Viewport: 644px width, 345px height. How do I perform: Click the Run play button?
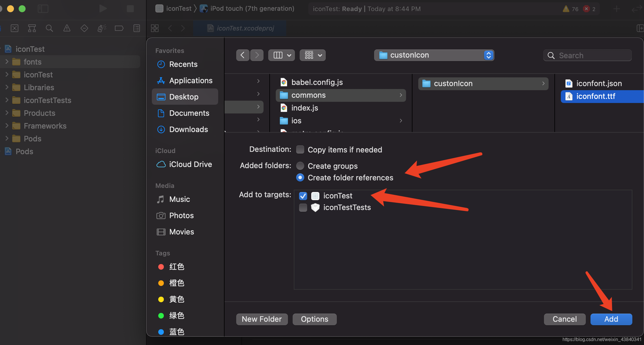(103, 9)
